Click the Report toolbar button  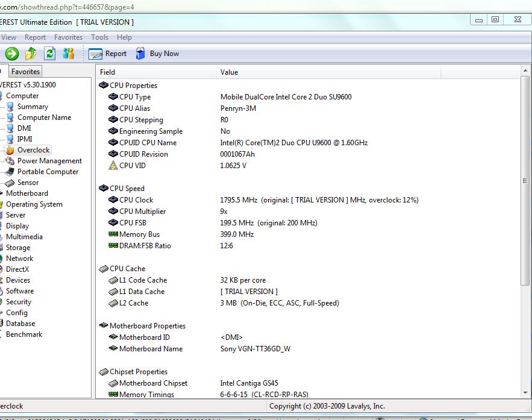[107, 54]
